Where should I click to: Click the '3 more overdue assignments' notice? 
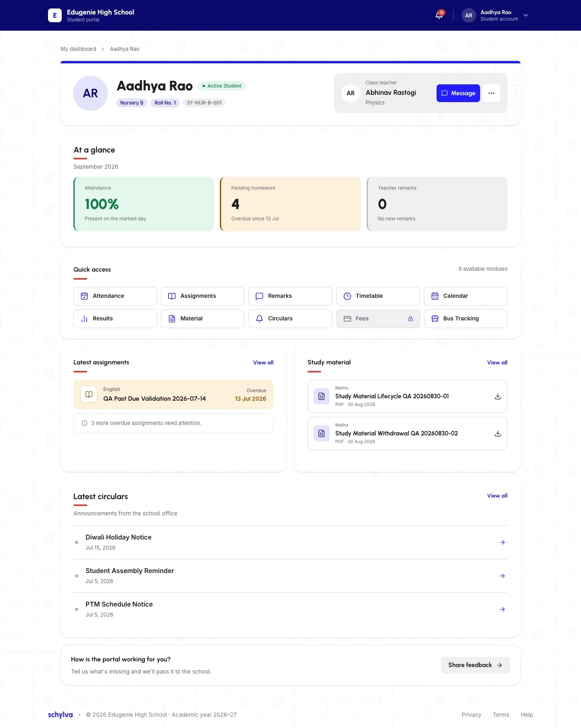point(173,423)
